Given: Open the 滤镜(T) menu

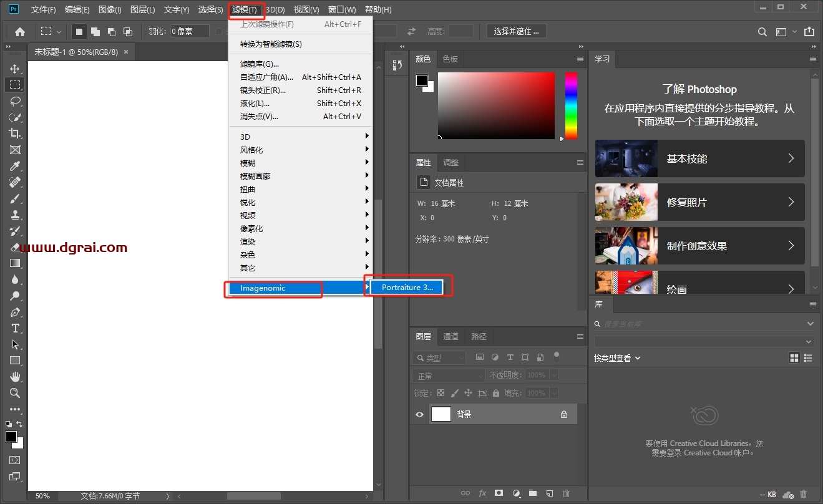Looking at the screenshot, I should 244,10.
